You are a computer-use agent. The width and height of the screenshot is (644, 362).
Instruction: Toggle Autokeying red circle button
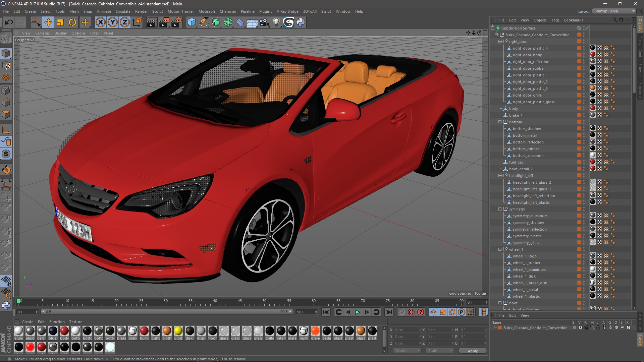click(411, 312)
